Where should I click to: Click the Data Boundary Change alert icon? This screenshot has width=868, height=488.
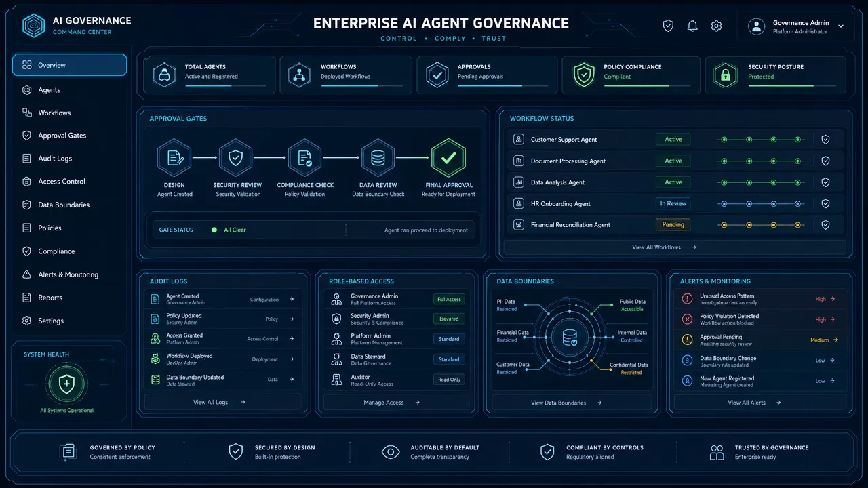687,361
